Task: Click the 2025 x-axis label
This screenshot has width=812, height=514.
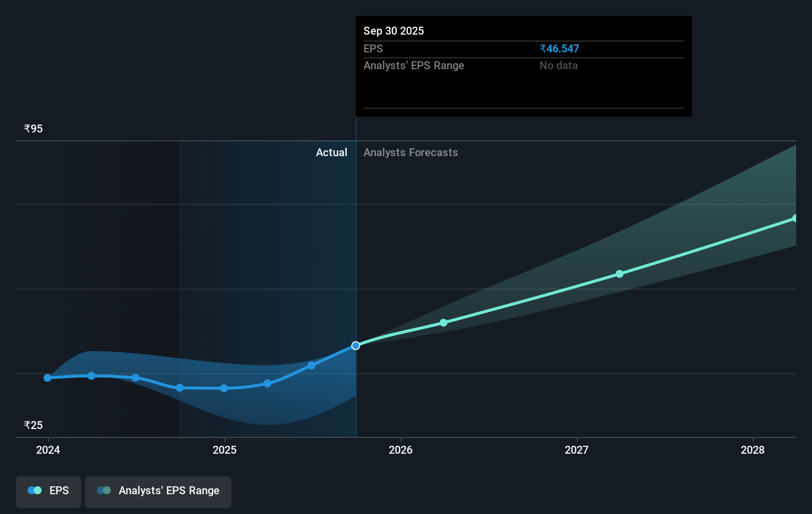Action: tap(225, 450)
